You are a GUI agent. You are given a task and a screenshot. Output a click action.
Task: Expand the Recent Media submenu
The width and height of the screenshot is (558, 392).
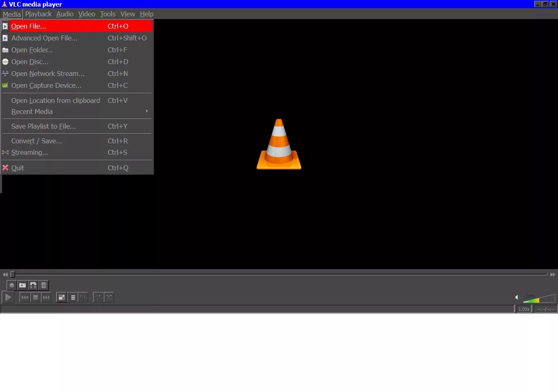click(x=77, y=111)
